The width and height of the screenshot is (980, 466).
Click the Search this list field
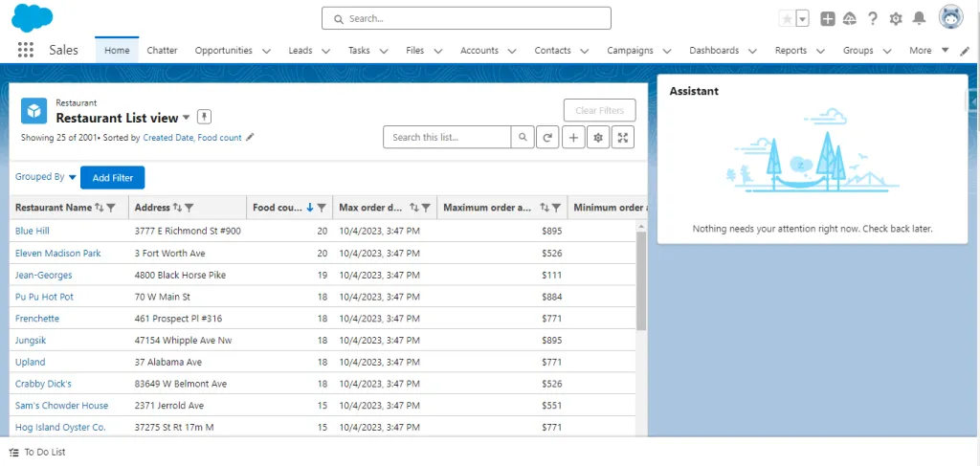447,138
